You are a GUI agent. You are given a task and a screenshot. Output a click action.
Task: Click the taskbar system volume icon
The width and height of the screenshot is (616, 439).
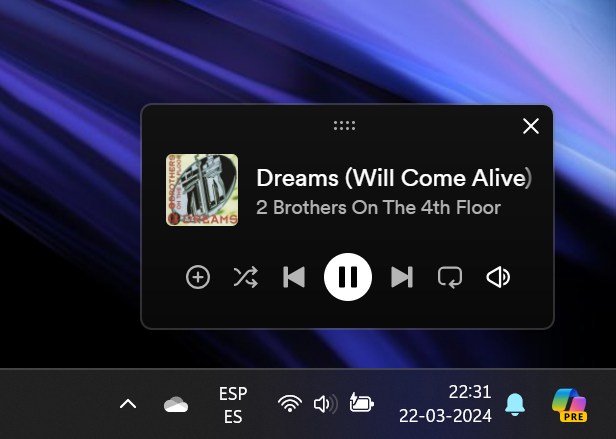326,404
